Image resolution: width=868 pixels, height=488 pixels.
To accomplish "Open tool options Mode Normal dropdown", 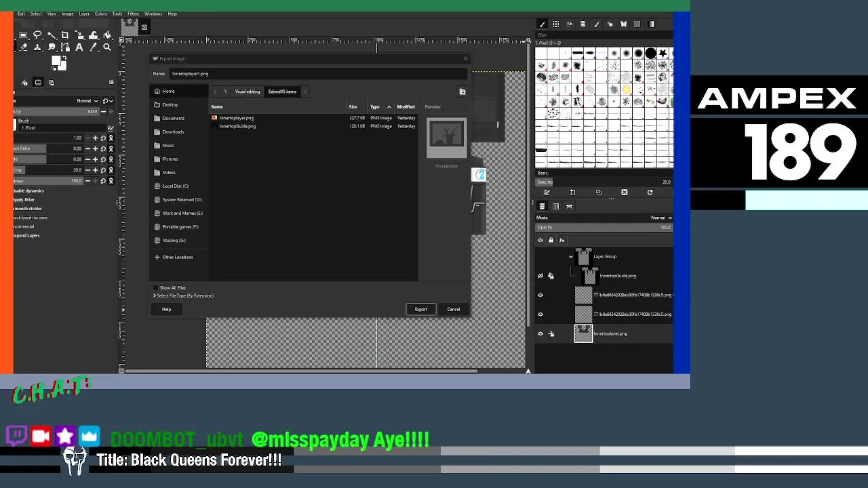I will coord(87,101).
